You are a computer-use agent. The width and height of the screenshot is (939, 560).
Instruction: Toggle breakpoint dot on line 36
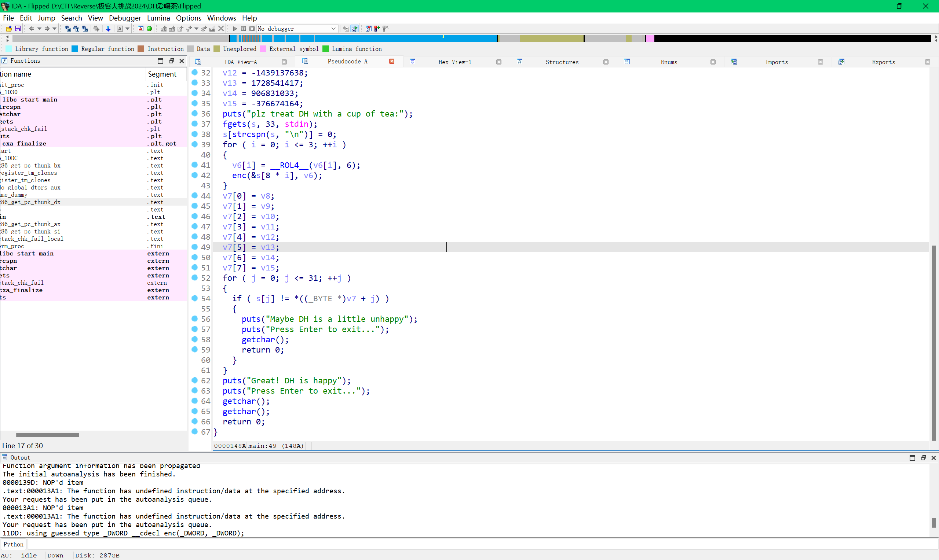pos(195,113)
